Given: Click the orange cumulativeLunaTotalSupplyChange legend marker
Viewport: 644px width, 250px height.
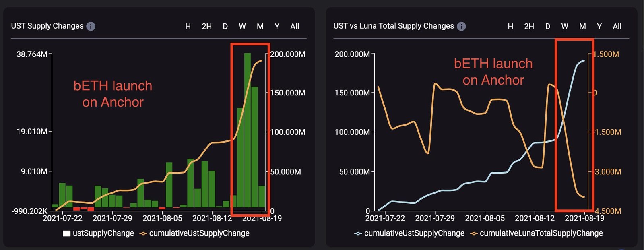Looking at the screenshot, I should click(x=474, y=233).
